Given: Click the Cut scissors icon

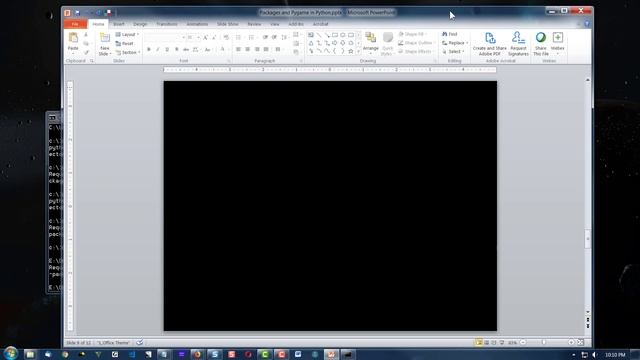Looking at the screenshot, I should (86, 35).
